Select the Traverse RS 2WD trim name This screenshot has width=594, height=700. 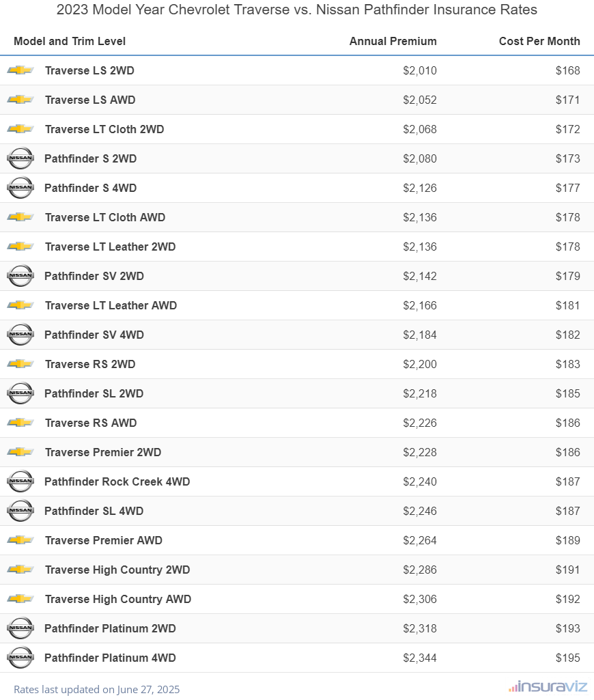point(90,364)
